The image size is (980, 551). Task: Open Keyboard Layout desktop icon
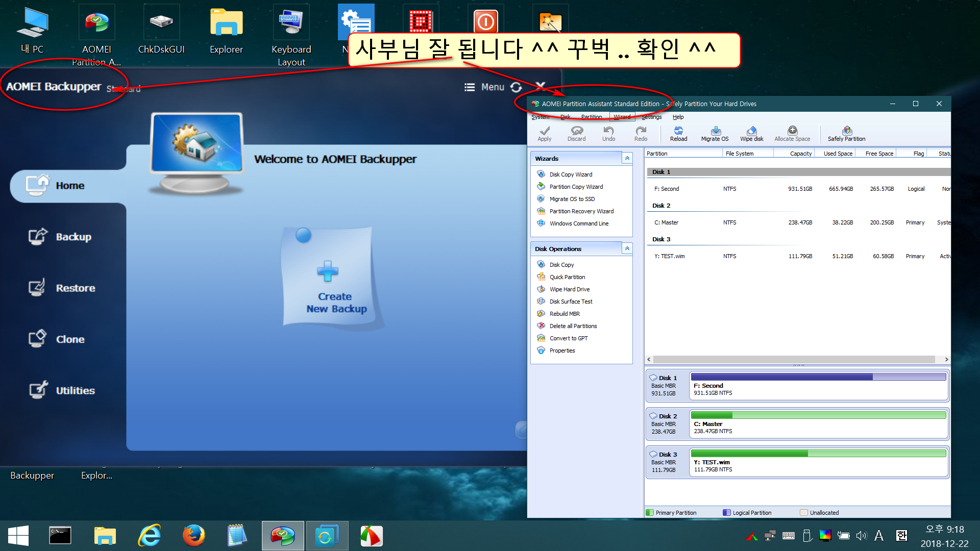point(291,36)
